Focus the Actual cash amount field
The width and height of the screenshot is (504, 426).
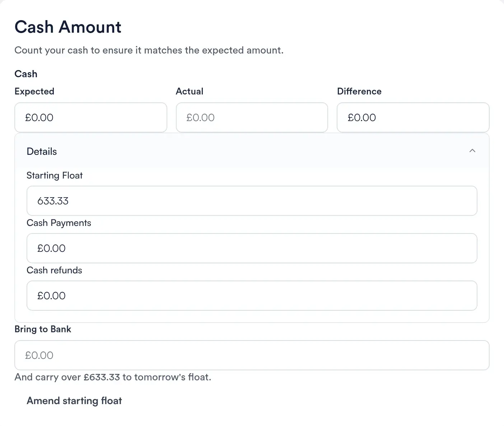point(252,117)
